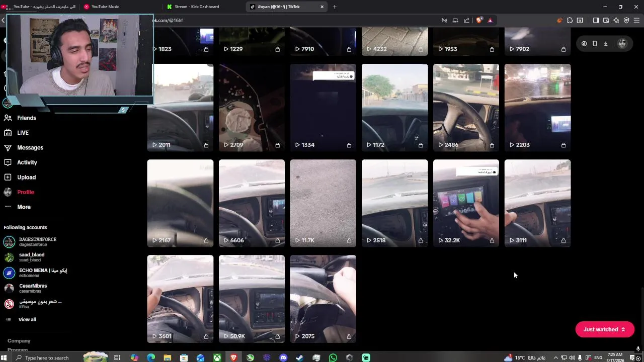
Task: Open profile avatar menu top right
Action: point(622,44)
